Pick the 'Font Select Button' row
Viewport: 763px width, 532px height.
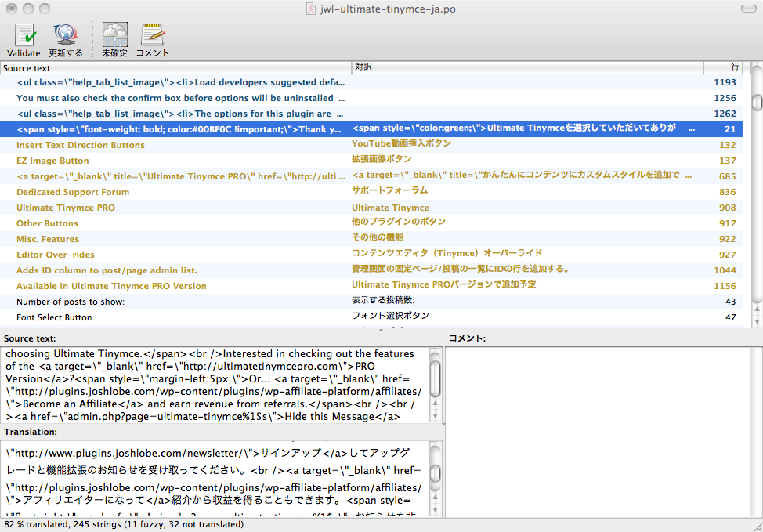click(x=54, y=317)
